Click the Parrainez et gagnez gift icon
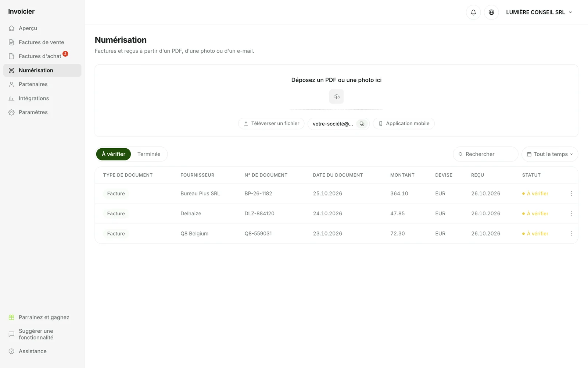 pyautogui.click(x=11, y=317)
